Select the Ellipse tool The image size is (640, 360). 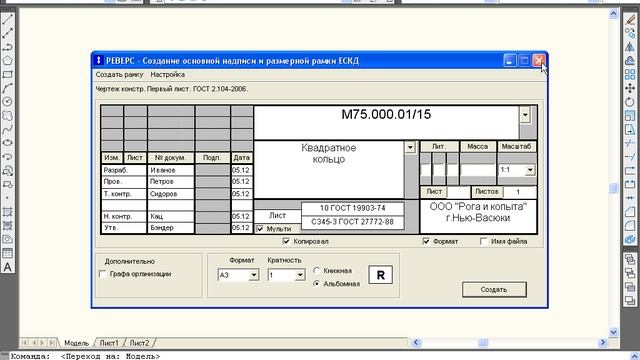pyautogui.click(x=7, y=143)
